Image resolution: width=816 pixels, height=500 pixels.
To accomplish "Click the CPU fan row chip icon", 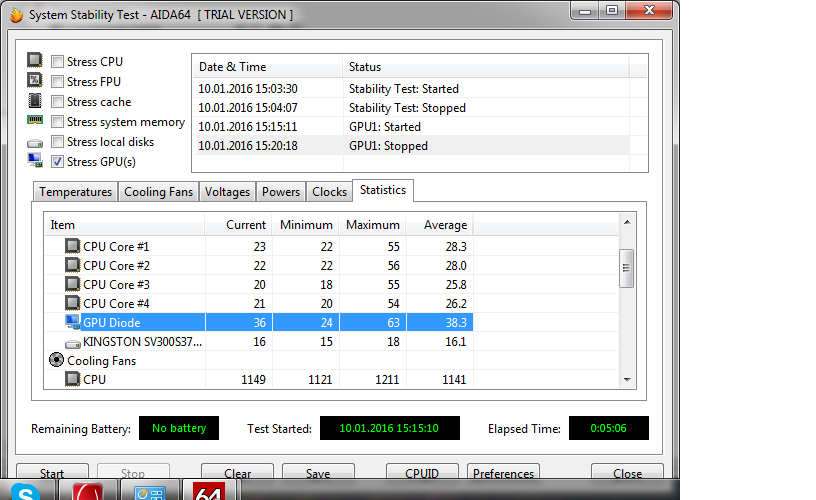I will click(x=72, y=379).
